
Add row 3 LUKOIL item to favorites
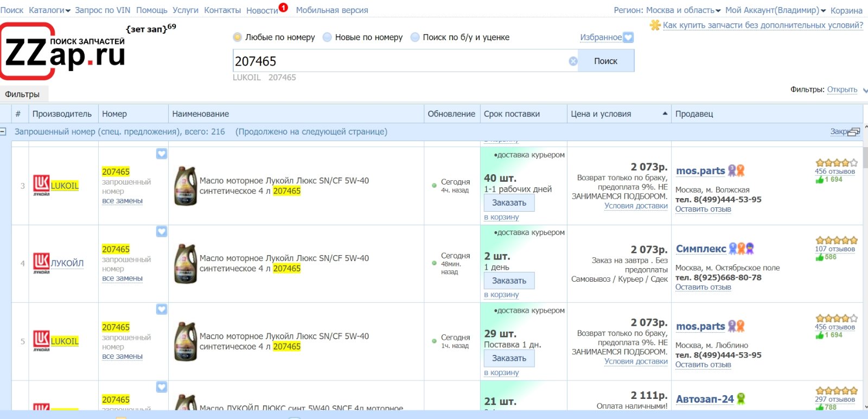(162, 154)
